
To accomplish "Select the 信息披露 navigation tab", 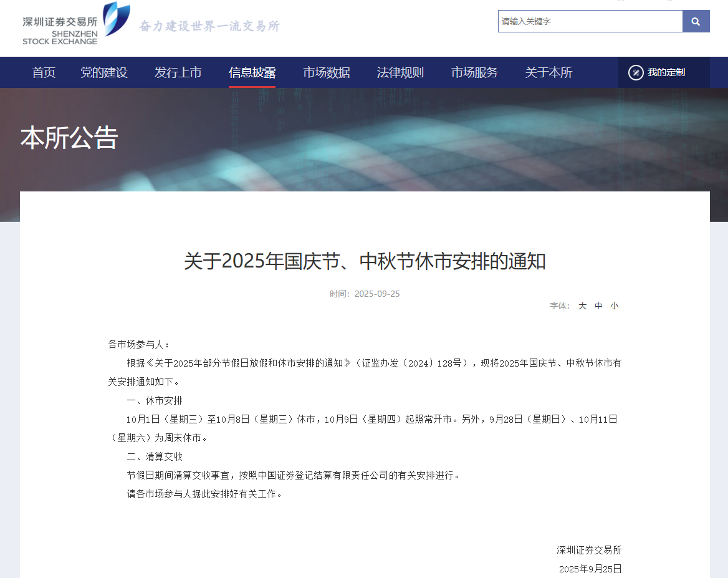I will click(x=252, y=72).
